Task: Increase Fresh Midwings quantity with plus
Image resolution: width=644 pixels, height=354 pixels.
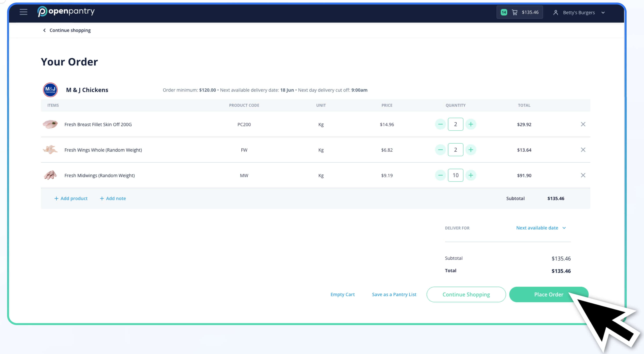Action: (470, 175)
